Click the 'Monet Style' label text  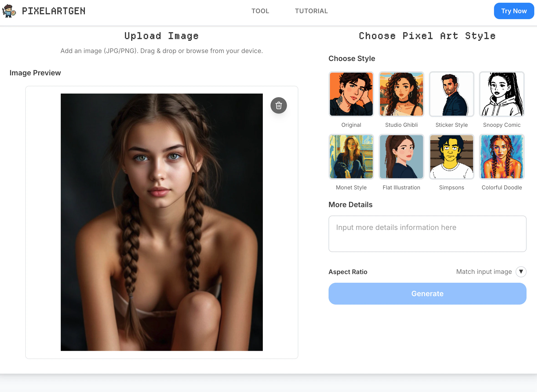351,187
